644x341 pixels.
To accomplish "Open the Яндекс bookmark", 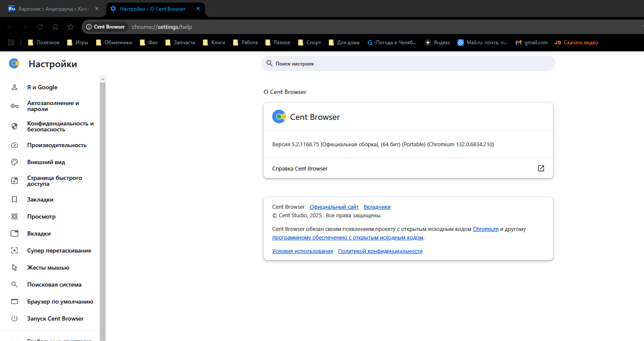I will tap(437, 43).
